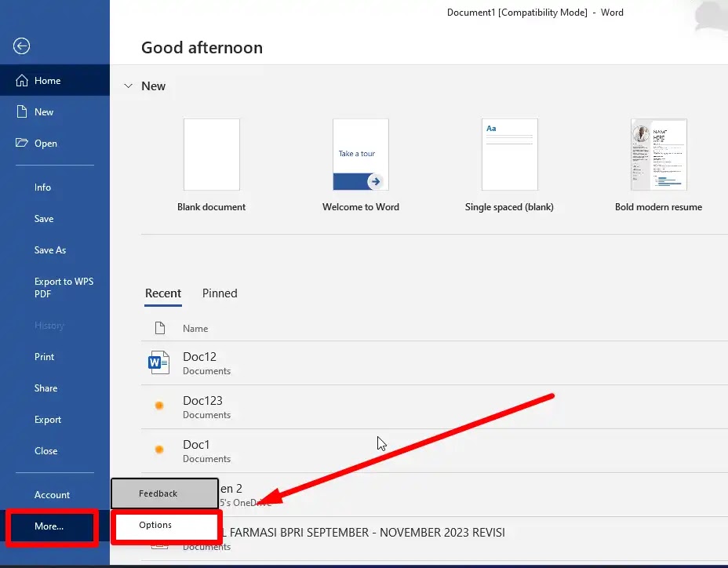Select Options in popup menu
This screenshot has height=568, width=728.
[166, 525]
